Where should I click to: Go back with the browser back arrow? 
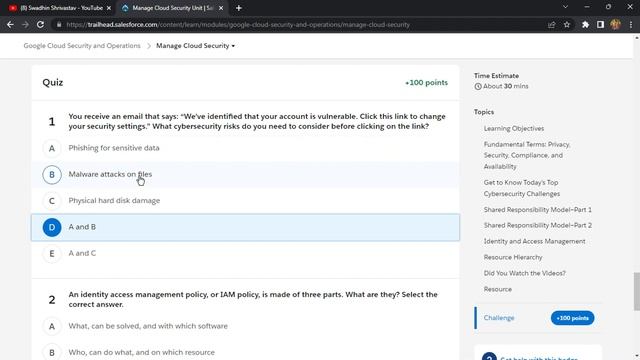click(10, 24)
